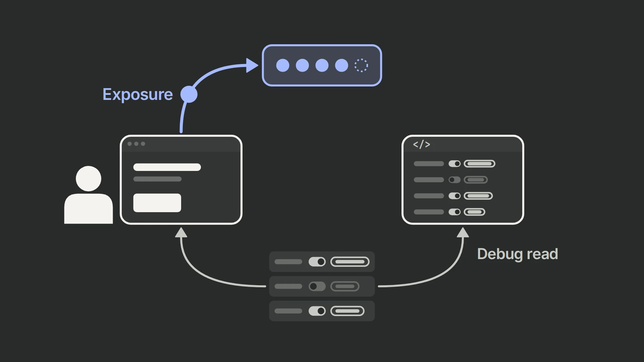Click the white button in browser window
Image resolution: width=644 pixels, height=362 pixels.
157,203
